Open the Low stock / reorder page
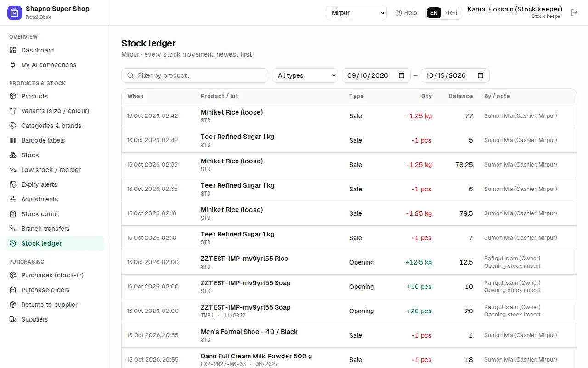 pyautogui.click(x=55, y=170)
